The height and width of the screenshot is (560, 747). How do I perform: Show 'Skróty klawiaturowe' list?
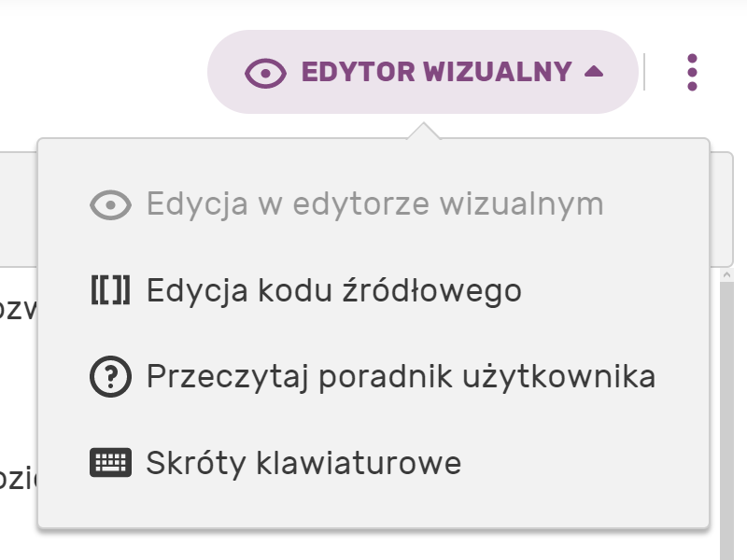tap(303, 463)
